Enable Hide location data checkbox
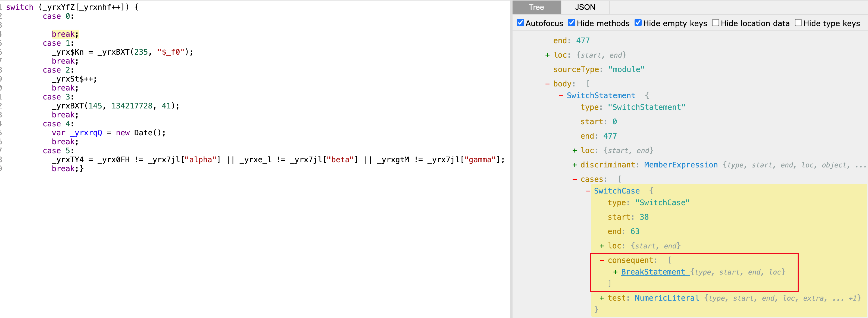 pos(715,23)
